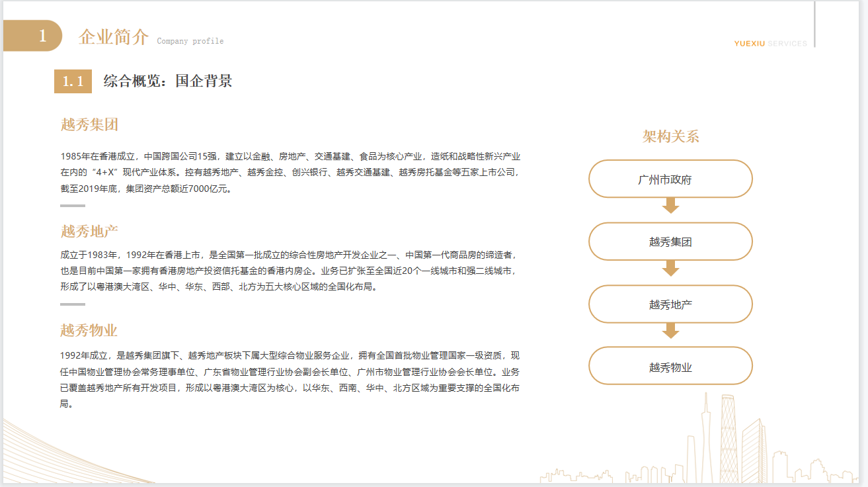868x487 pixels.
Task: Click the 综合概览：国企背景 heading
Action: (168, 81)
